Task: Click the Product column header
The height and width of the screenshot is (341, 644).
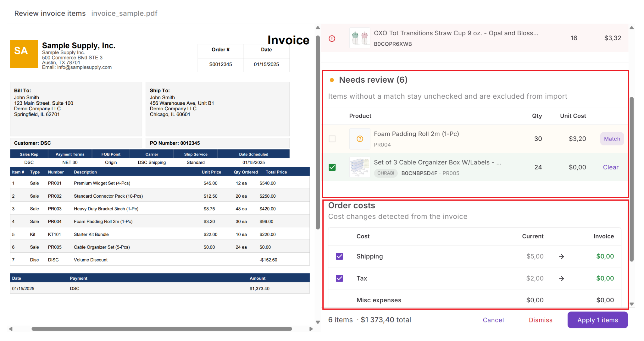Action: pos(360,116)
